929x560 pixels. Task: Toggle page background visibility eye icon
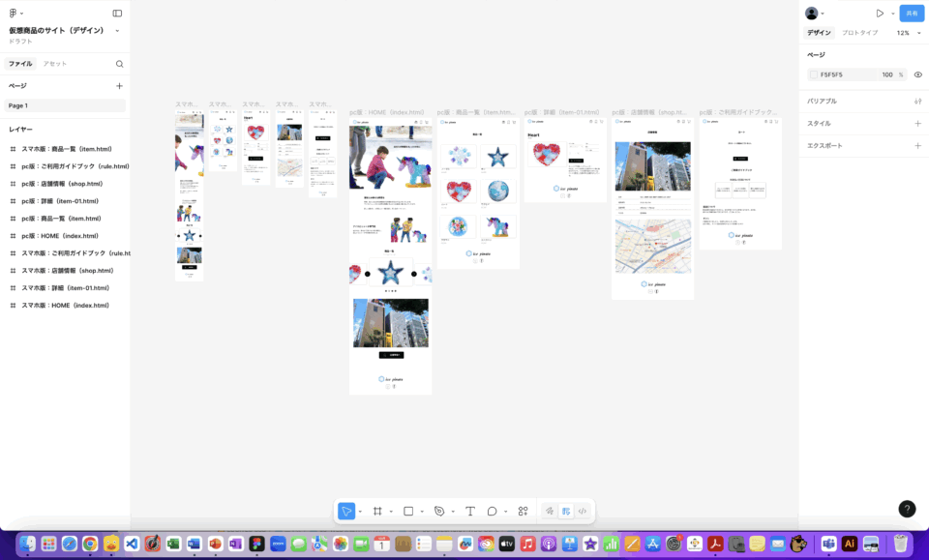tap(917, 74)
